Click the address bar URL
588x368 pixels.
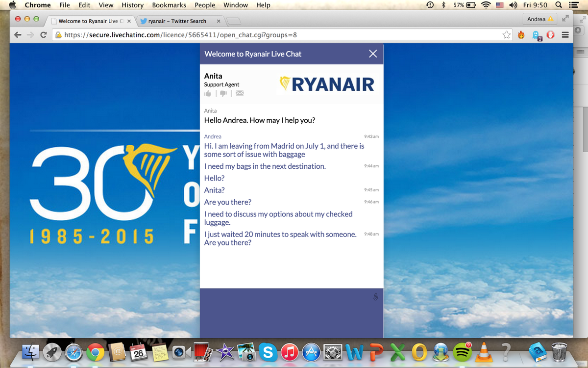coord(180,35)
